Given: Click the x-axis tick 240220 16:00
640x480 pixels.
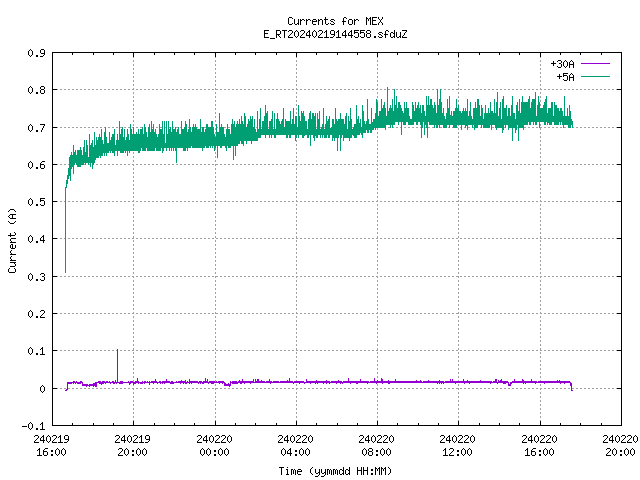Looking at the screenshot, I should [539, 445].
